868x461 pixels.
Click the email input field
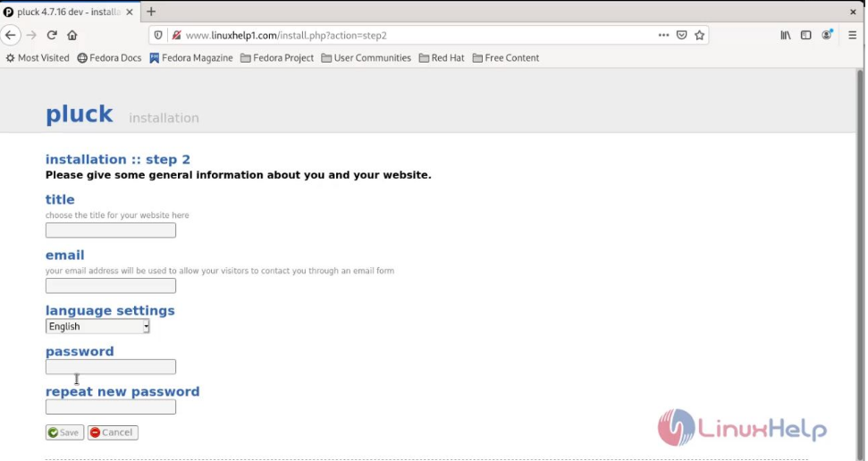111,286
